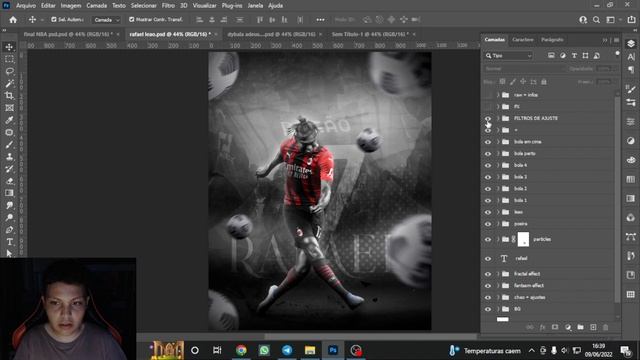Hide the FILTROS DE AJUSTE group
Viewport: 640px width, 360px height.
[488, 118]
